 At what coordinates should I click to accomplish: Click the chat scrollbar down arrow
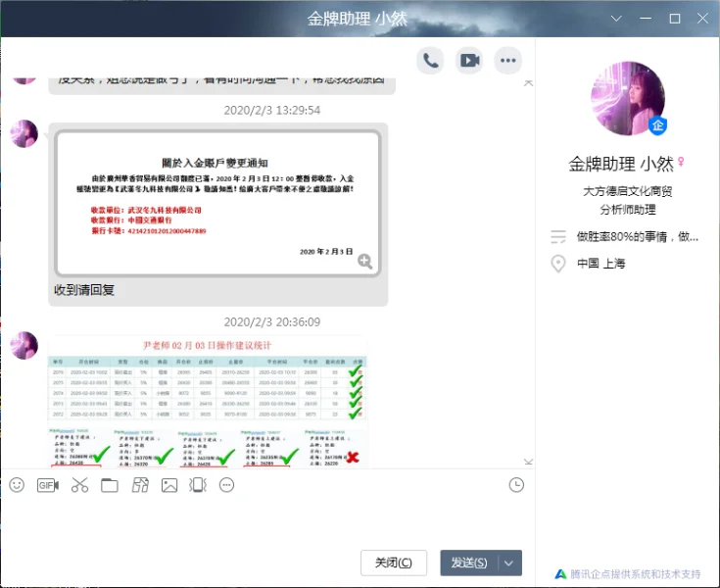pos(529,462)
